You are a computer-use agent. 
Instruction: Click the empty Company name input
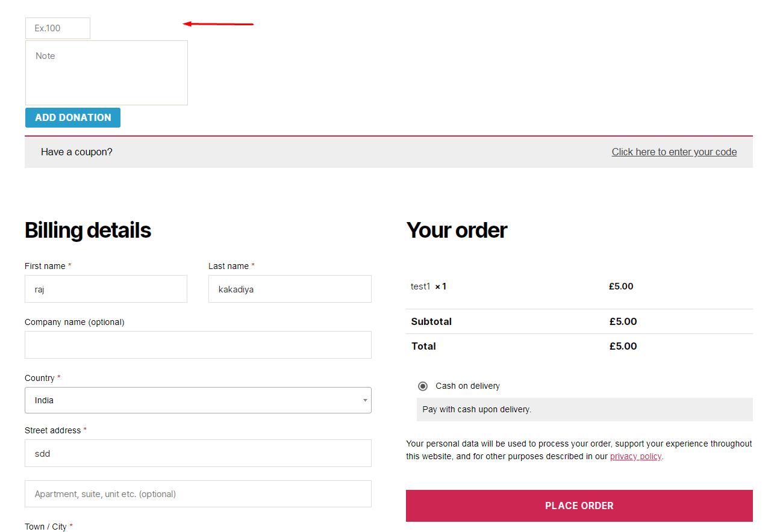point(198,345)
